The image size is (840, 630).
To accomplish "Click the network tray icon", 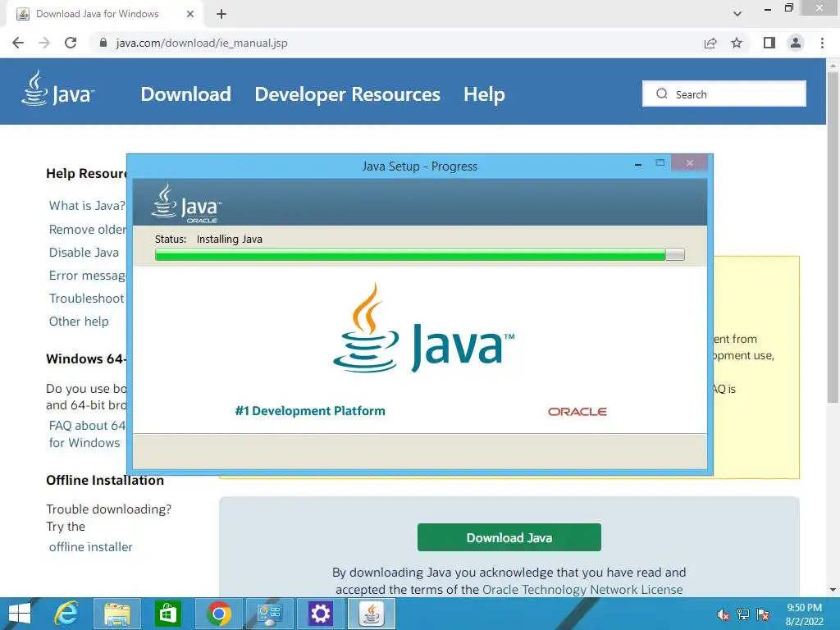I will tap(743, 614).
